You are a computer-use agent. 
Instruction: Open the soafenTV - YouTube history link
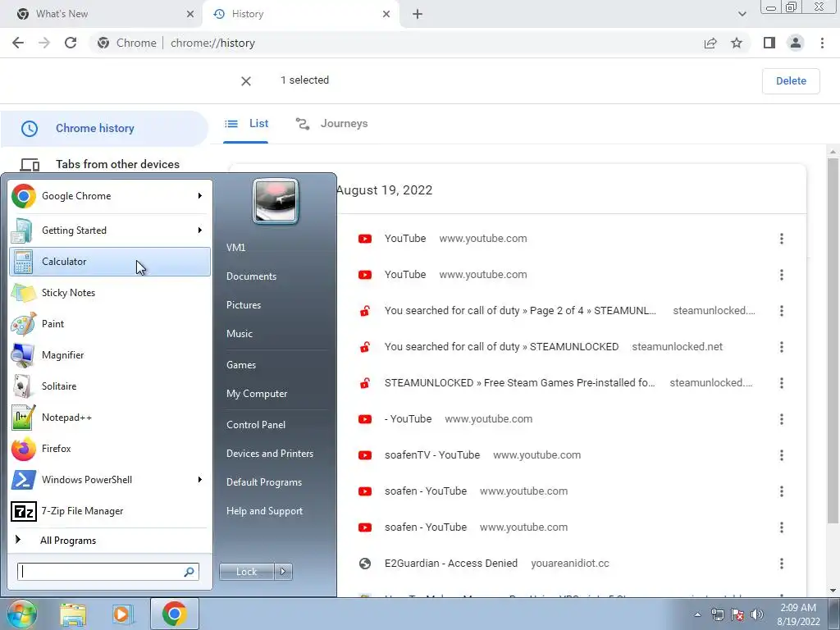tap(431, 454)
